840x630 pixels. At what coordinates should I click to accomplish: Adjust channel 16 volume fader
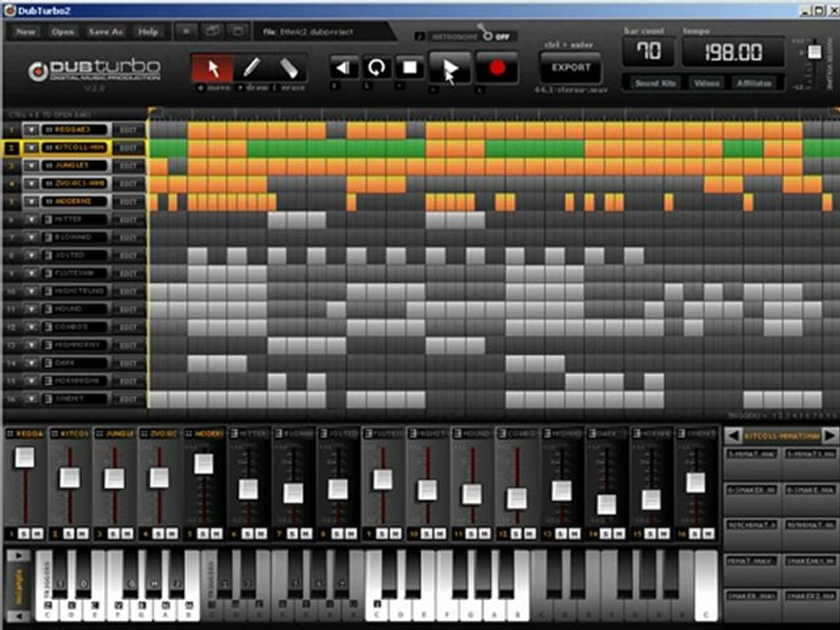(x=696, y=482)
